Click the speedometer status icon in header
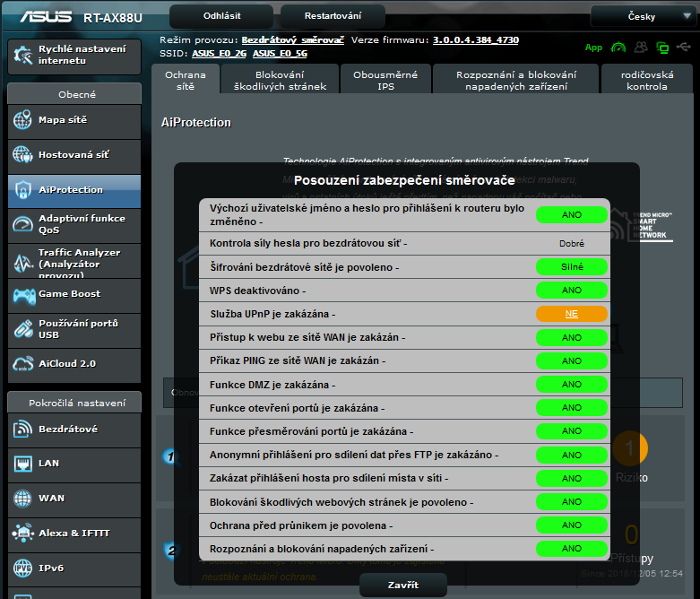The width and height of the screenshot is (700, 599). (618, 48)
